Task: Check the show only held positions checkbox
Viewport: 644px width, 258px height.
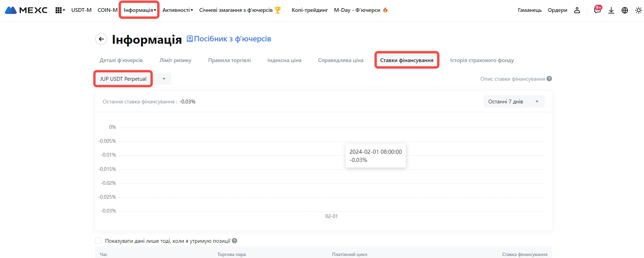Action: pyautogui.click(x=98, y=241)
